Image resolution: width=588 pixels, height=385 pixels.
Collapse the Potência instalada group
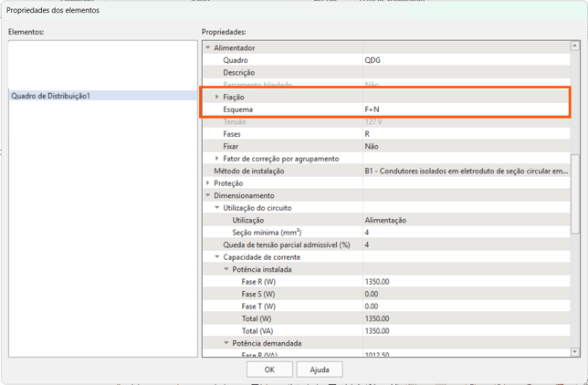click(x=226, y=270)
